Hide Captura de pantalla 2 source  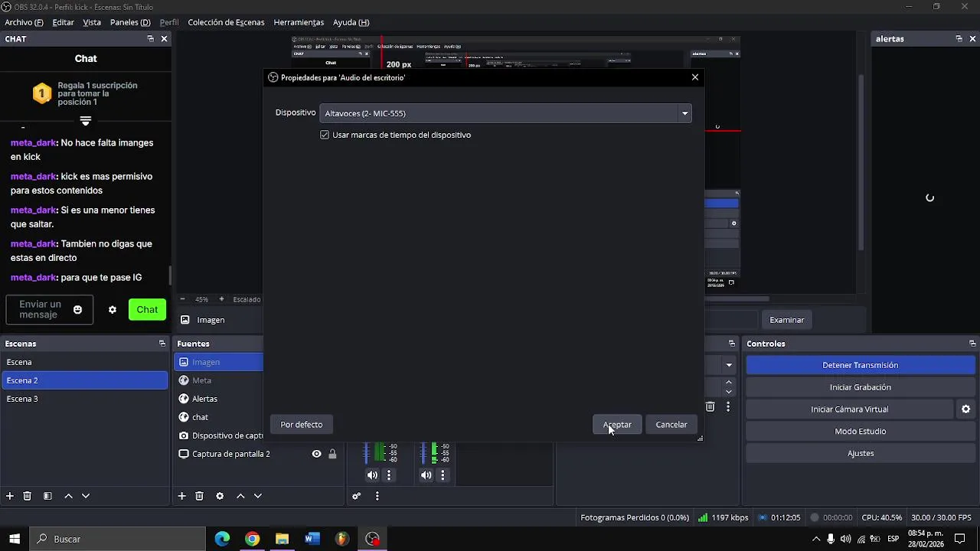pos(316,454)
